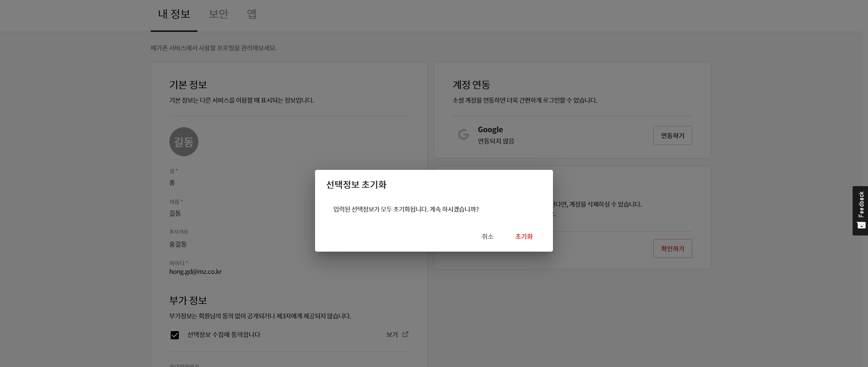Click the 길동 profile avatar

pyautogui.click(x=184, y=142)
